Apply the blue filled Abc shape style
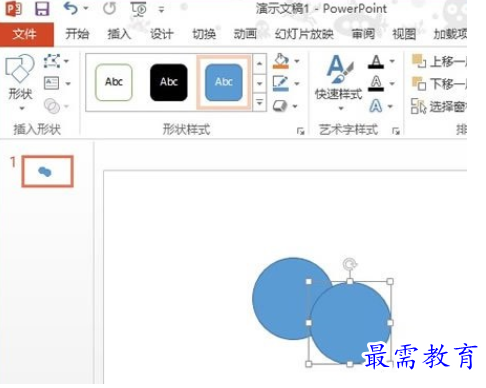Viewport: 486px width, 388px height. click(x=224, y=82)
